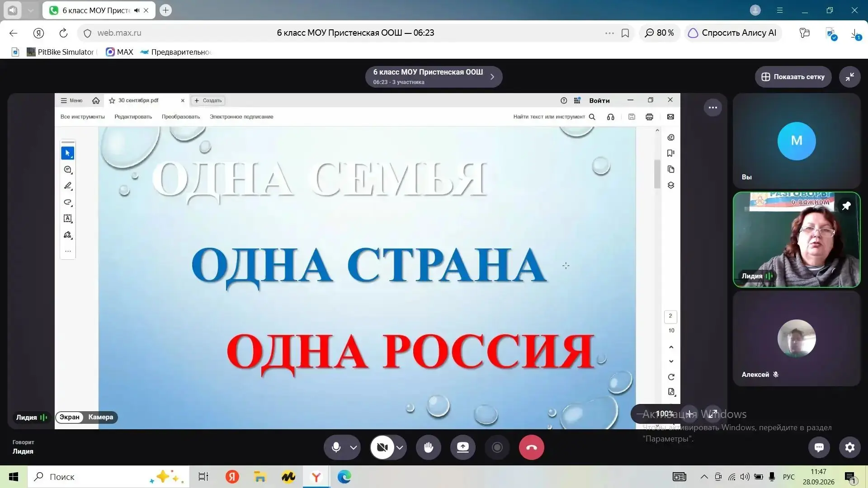868x488 pixels.
Task: Open the browser hamburger menu
Action: tap(780, 10)
